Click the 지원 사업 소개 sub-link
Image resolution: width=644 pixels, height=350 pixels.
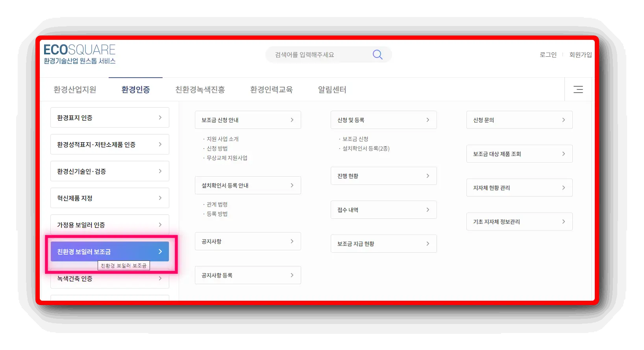point(222,139)
